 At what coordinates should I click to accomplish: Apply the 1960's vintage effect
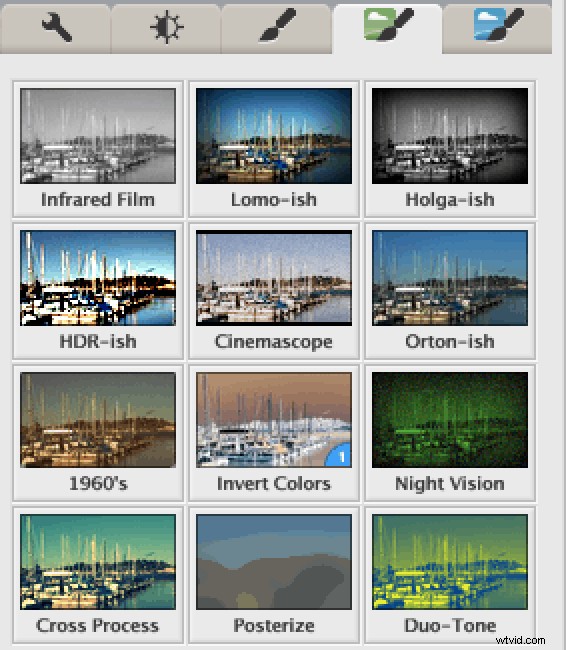(x=98, y=433)
